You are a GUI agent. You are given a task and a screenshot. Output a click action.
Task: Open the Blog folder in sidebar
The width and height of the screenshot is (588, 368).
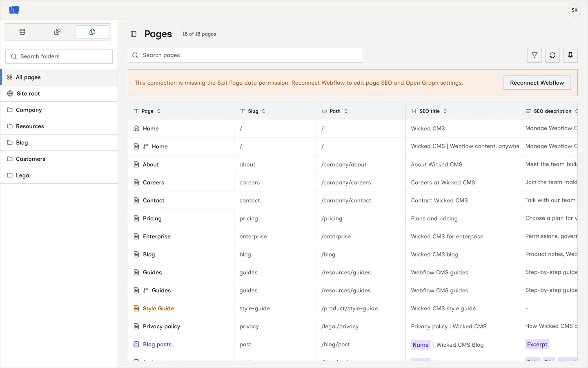pyautogui.click(x=59, y=143)
